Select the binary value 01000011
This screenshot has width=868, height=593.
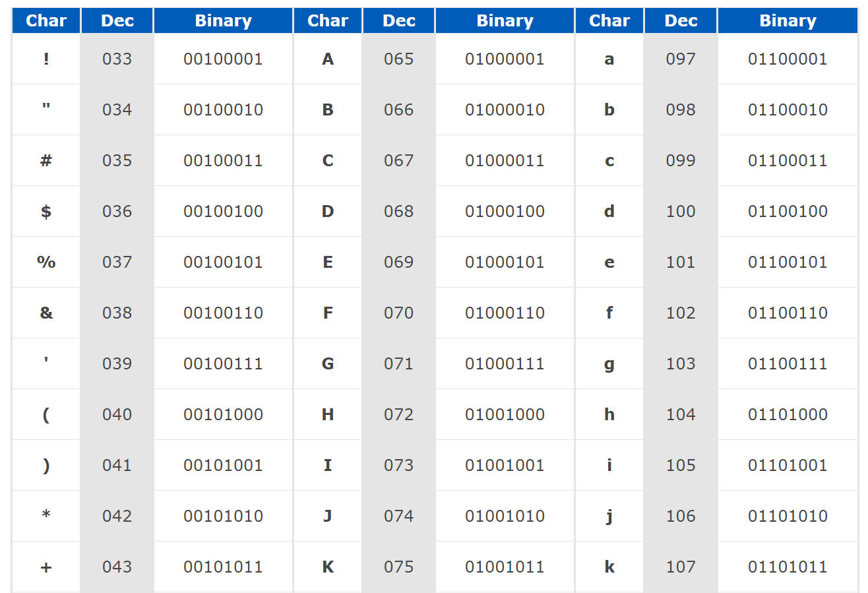point(505,161)
